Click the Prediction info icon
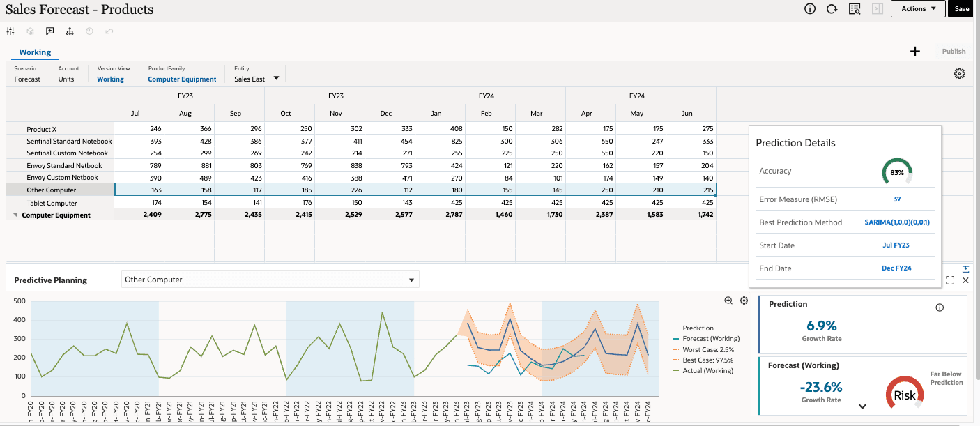This screenshot has width=980, height=426. tap(939, 307)
